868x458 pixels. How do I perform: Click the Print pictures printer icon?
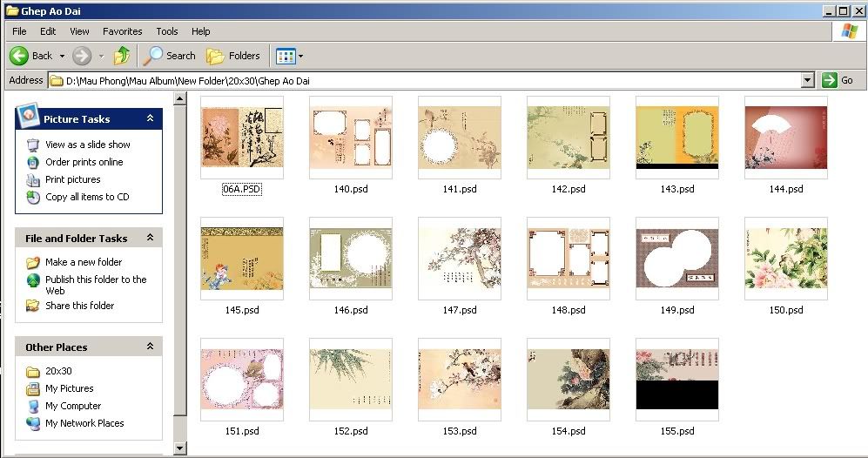tap(33, 180)
